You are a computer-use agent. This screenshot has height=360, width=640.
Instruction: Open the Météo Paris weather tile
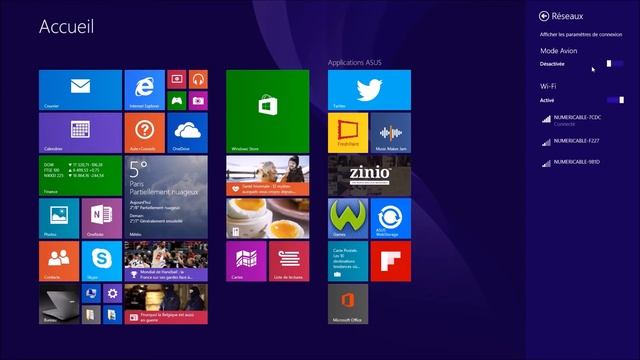(166, 197)
